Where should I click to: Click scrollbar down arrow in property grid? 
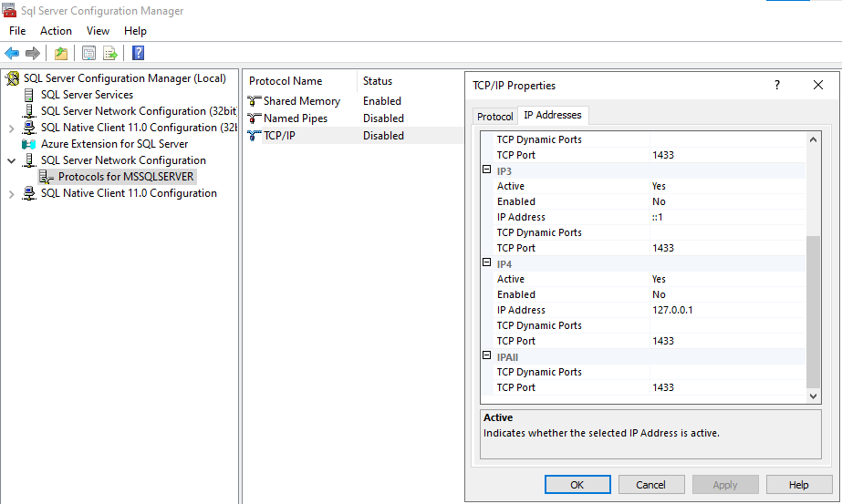click(813, 396)
